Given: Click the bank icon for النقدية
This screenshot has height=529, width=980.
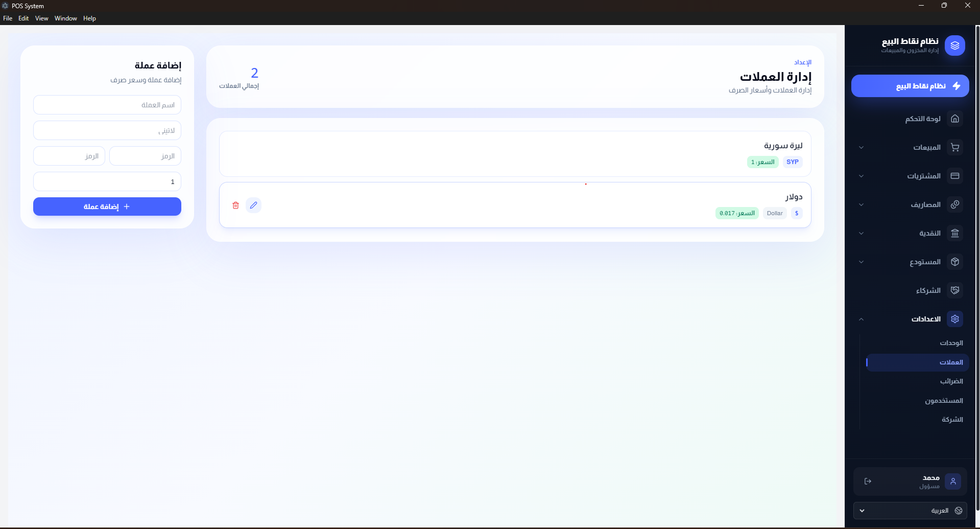Looking at the screenshot, I should pyautogui.click(x=955, y=233).
